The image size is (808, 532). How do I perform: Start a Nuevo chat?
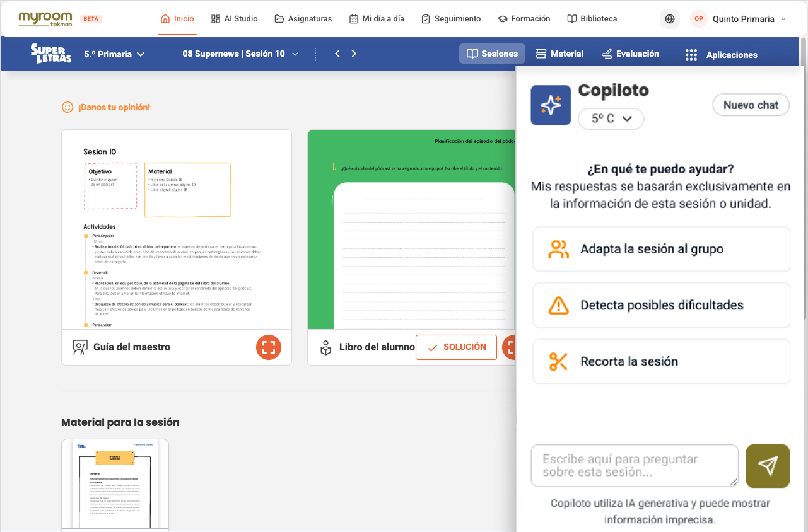point(751,105)
